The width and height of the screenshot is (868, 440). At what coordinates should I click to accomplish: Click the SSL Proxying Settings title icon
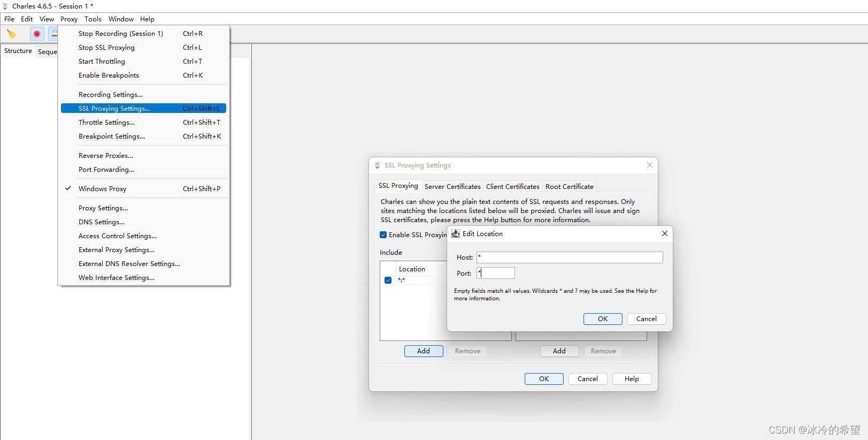pyautogui.click(x=378, y=165)
